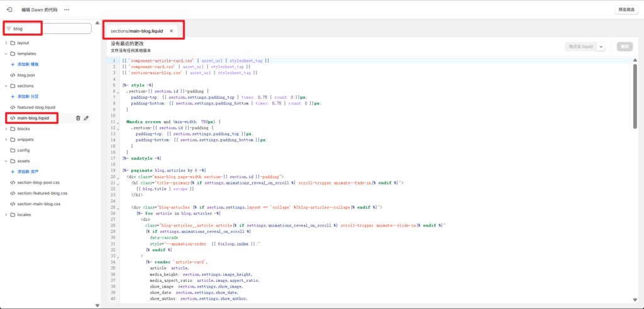Screen dimensions: 644x309
Task: Select the blocks folder icon
Action: tap(13, 128)
